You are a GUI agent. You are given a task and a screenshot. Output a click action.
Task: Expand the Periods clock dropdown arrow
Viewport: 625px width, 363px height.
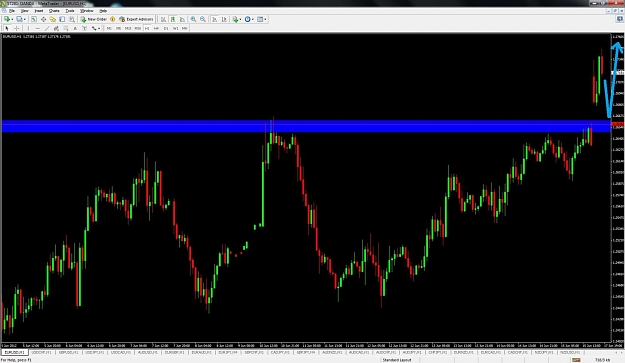pos(253,19)
